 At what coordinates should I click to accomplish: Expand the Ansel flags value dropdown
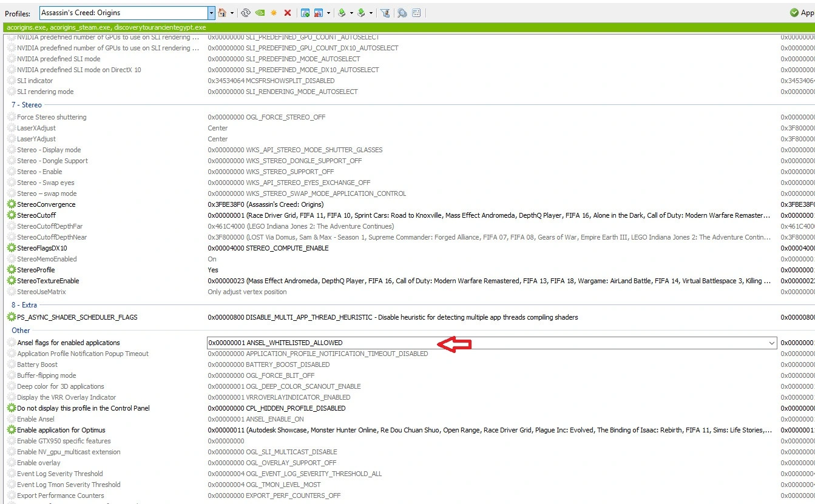(x=772, y=343)
